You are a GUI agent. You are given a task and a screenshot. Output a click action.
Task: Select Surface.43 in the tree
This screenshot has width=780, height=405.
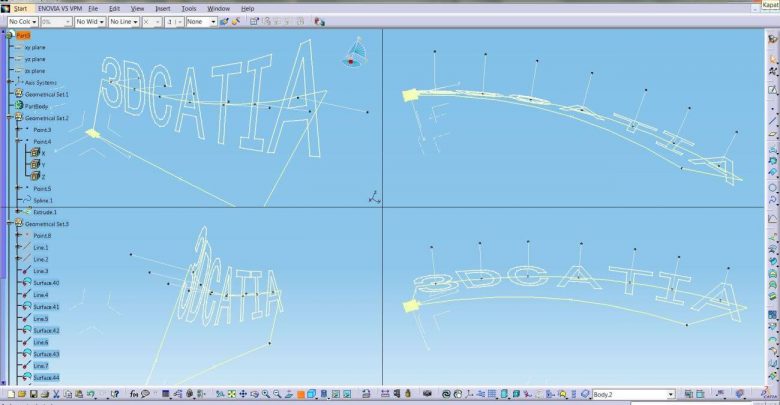[x=46, y=354]
